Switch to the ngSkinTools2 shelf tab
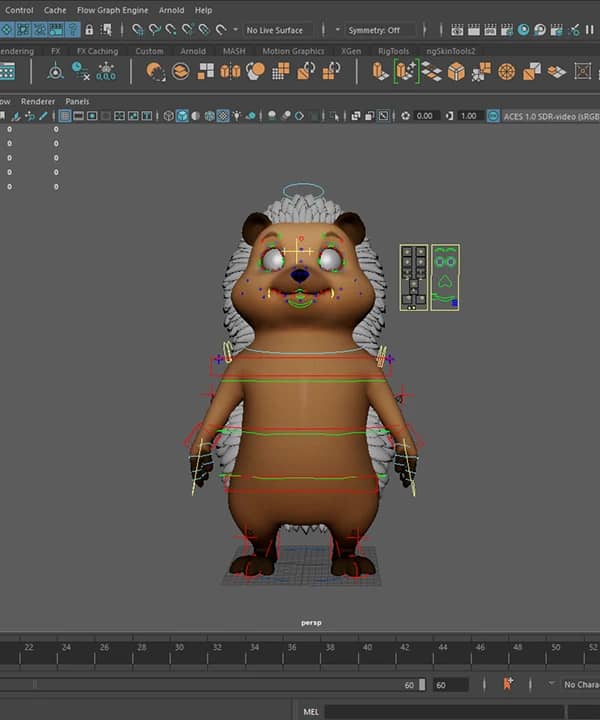Image resolution: width=600 pixels, height=720 pixels. (x=451, y=51)
